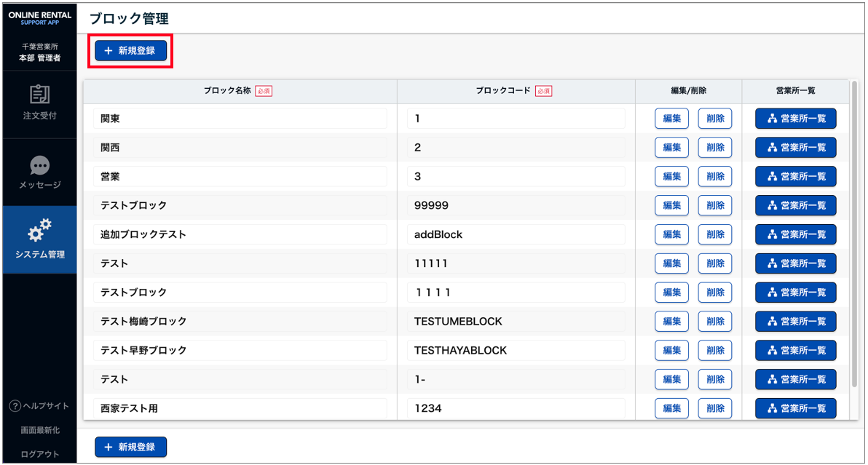Edit the 関東 block row

[x=671, y=119]
